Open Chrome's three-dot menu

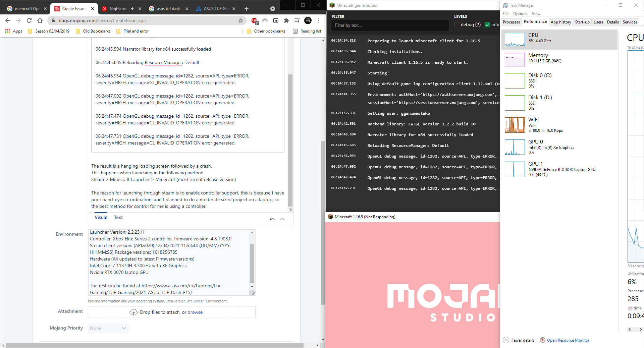[319, 20]
